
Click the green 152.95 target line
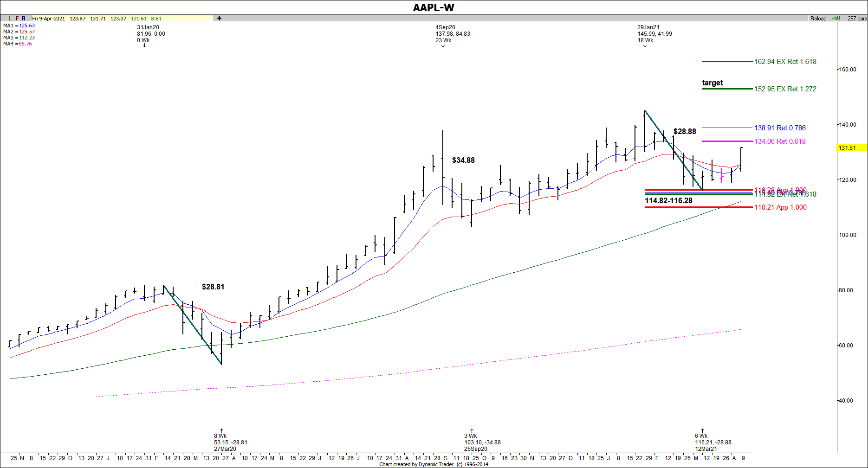(x=727, y=89)
